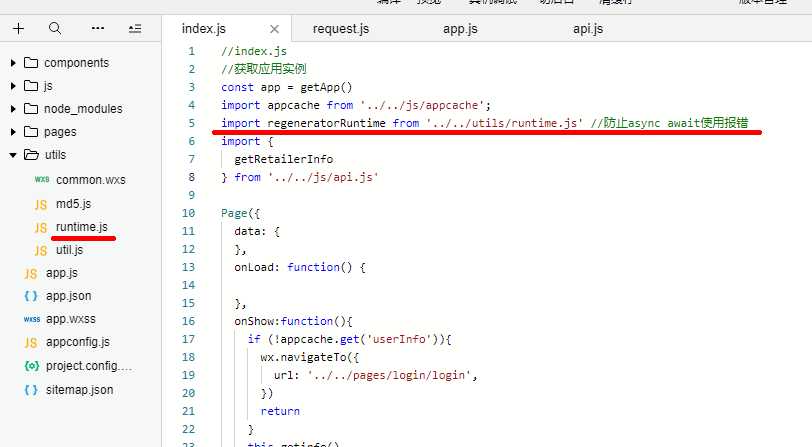The width and height of the screenshot is (812, 447).
Task: Click 'userInfo' string on line 17
Action: 399,339
